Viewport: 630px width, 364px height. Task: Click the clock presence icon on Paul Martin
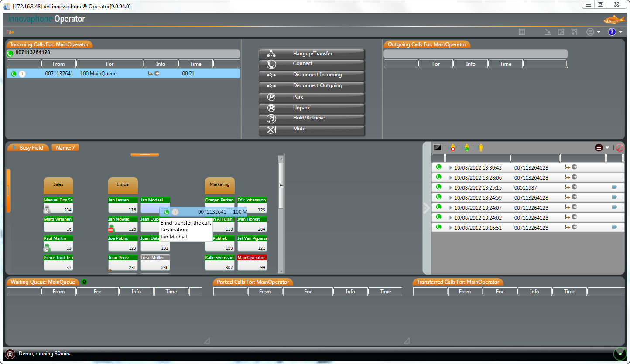pyautogui.click(x=47, y=248)
